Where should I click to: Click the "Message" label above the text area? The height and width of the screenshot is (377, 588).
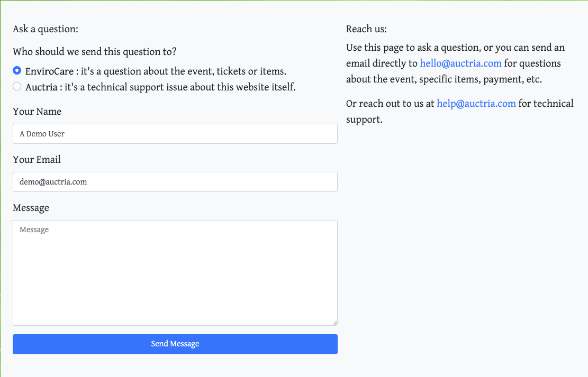click(31, 208)
